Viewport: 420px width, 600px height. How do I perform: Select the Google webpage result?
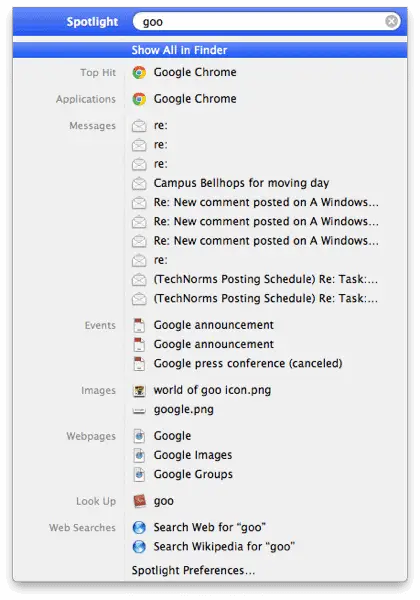point(172,436)
